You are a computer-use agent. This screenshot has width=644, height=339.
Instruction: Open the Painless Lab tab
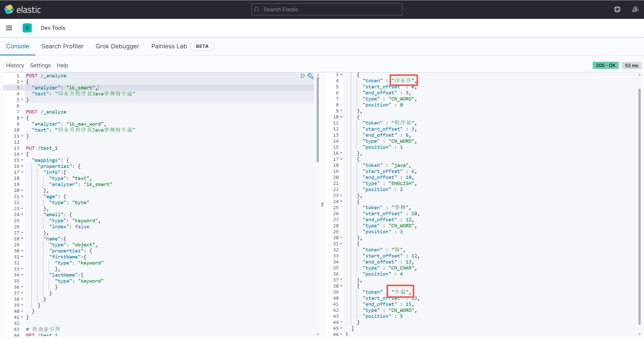point(169,46)
